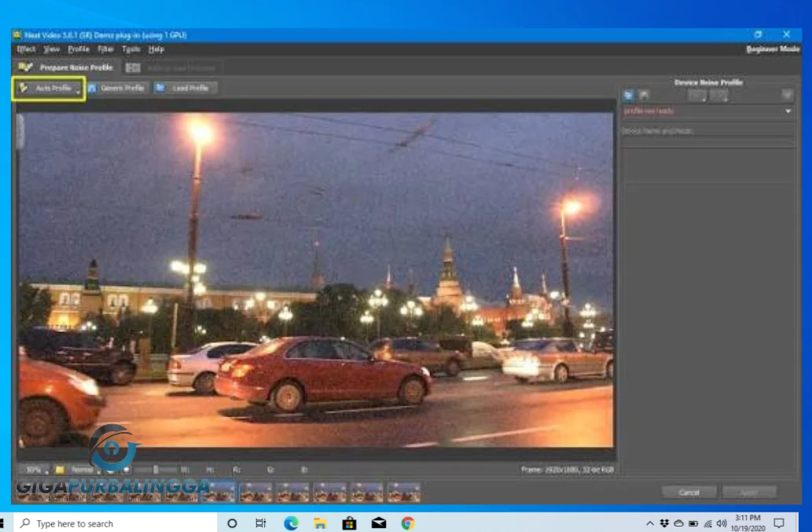This screenshot has width=812, height=532.
Task: Open Mail app from taskbar
Action: pyautogui.click(x=379, y=523)
